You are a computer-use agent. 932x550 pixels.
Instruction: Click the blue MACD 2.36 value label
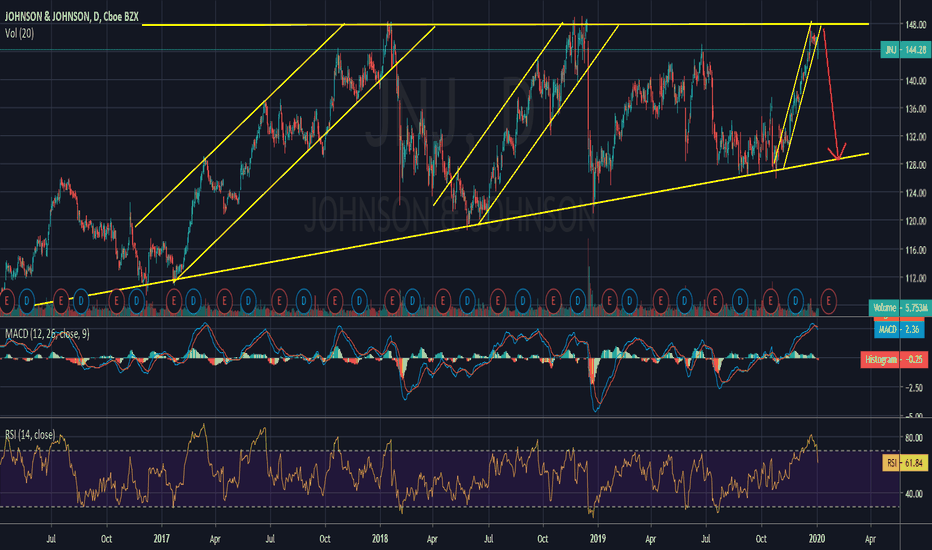coord(899,329)
